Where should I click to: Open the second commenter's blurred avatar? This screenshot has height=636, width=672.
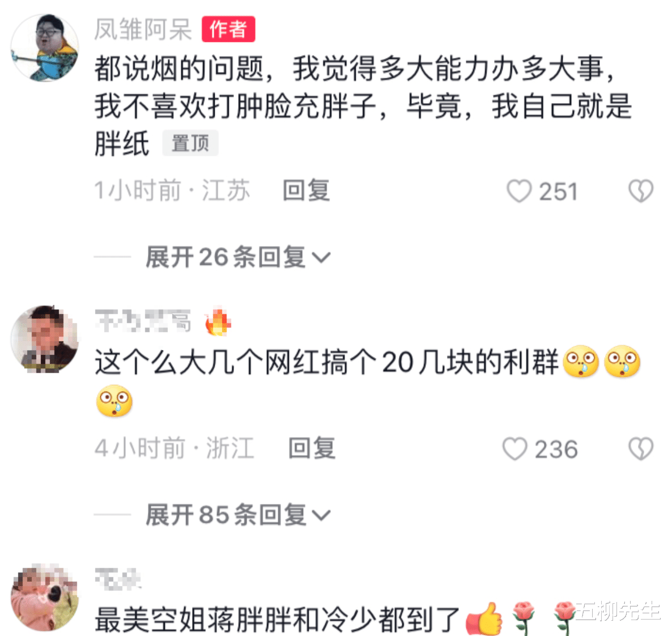click(x=45, y=339)
